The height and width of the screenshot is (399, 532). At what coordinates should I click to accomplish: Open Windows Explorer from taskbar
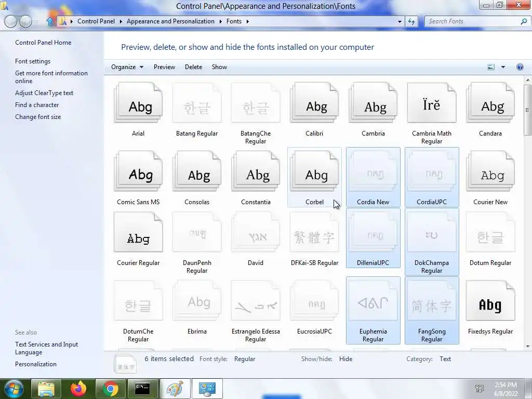click(x=46, y=389)
